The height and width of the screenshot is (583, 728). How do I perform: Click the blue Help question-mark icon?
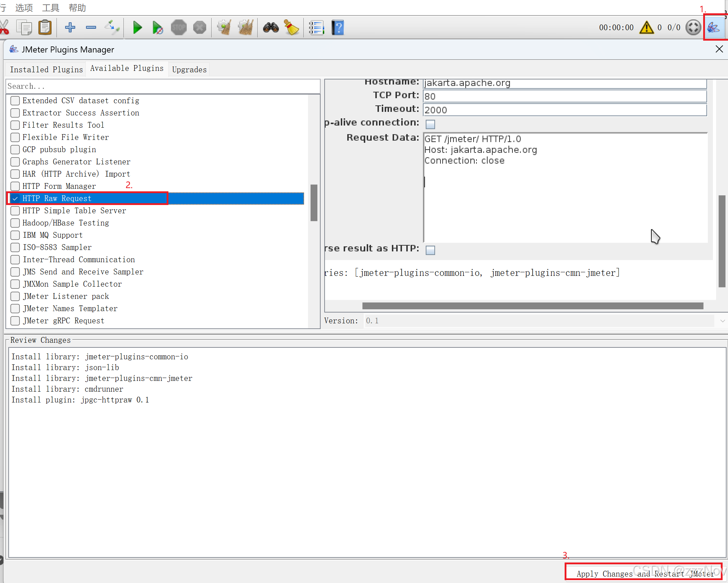[338, 28]
